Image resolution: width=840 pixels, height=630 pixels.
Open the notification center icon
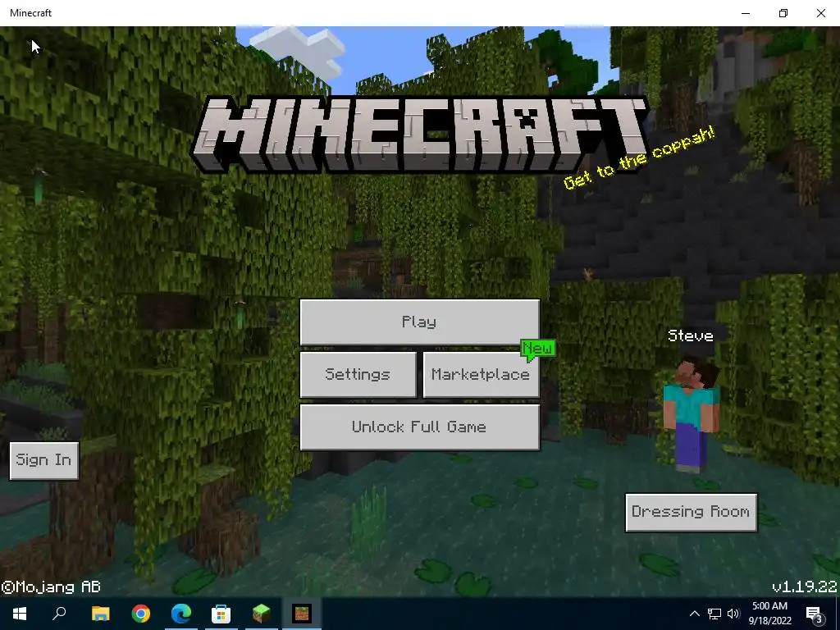click(x=815, y=614)
